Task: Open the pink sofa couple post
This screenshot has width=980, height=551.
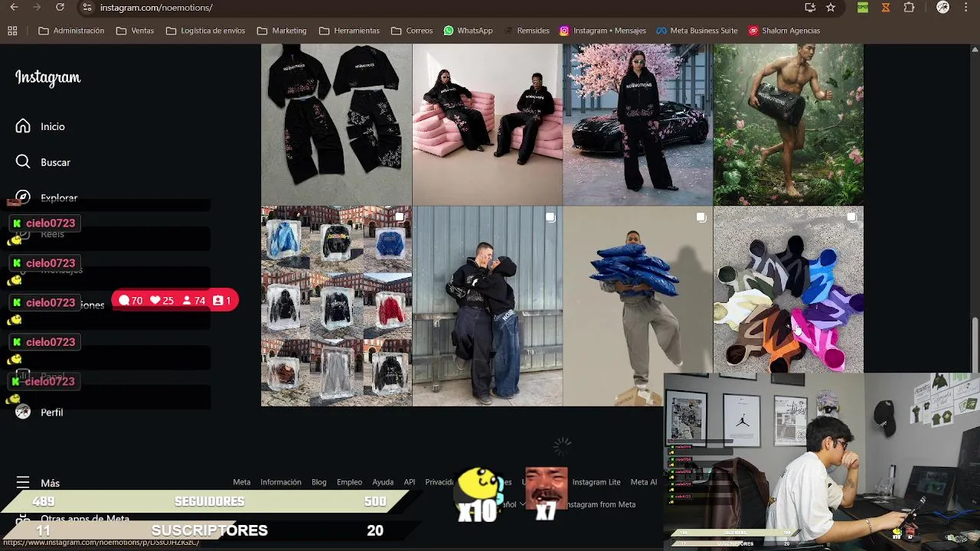Action: [487, 124]
